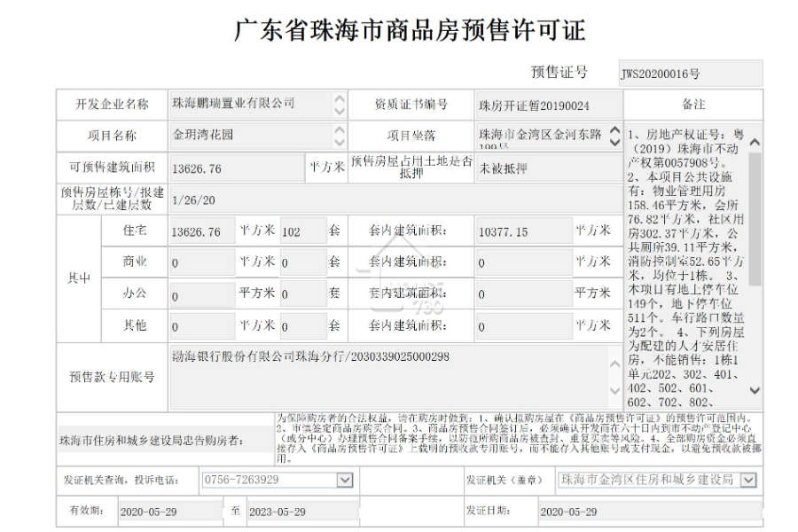Click the issue date field after 发证日期

[651, 511]
